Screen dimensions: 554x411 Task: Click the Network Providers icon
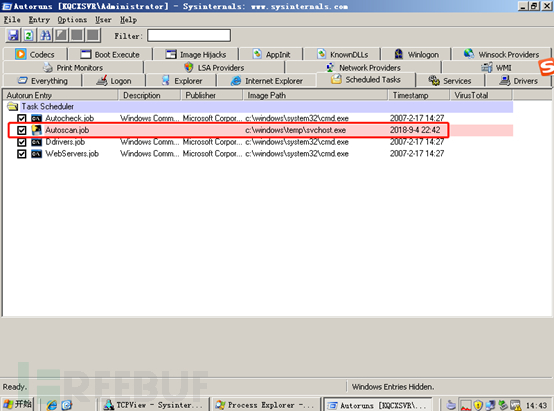(330, 67)
